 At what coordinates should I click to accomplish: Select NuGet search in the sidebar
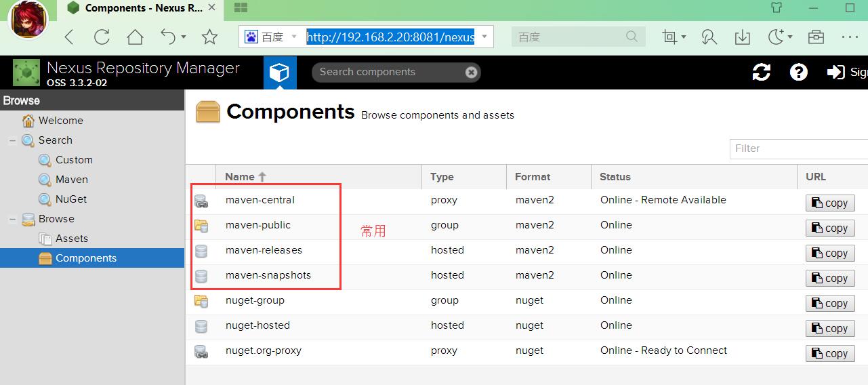tap(71, 199)
